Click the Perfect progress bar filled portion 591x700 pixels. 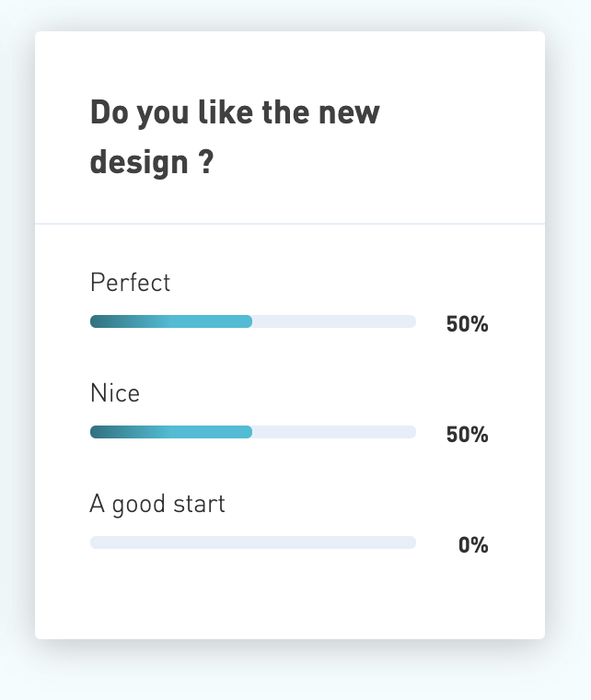171,321
